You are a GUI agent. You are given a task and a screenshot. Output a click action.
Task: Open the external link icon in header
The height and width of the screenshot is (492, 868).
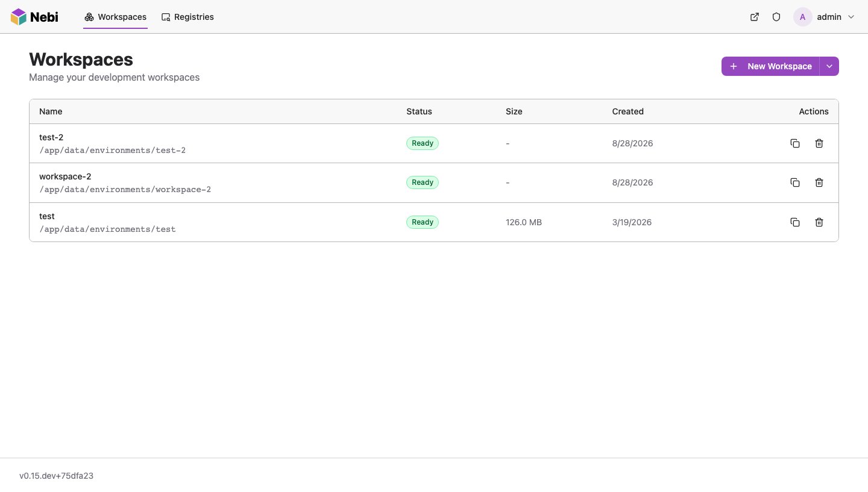tap(755, 17)
